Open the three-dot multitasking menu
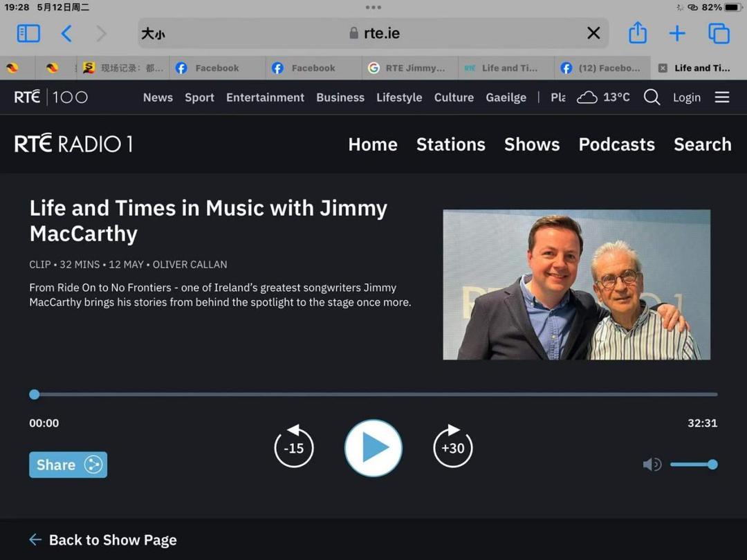This screenshot has height=560, width=747. click(x=373, y=7)
